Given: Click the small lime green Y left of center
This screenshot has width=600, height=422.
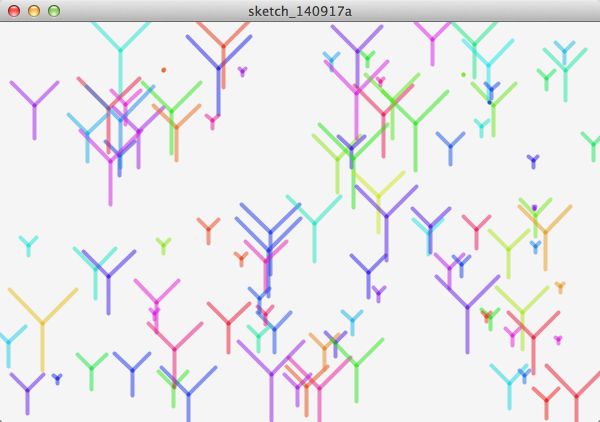Looking at the screenshot, I should pyautogui.click(x=163, y=245).
